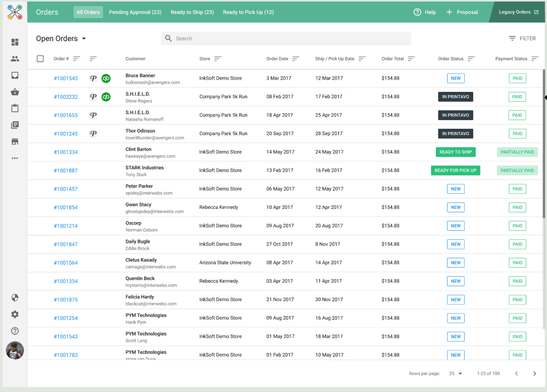
Task: Expand the Open Orders dropdown
Action: point(61,38)
